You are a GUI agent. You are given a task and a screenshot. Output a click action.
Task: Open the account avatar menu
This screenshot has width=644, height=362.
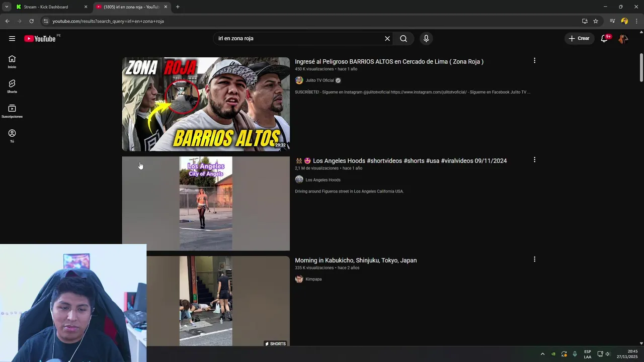(x=623, y=39)
